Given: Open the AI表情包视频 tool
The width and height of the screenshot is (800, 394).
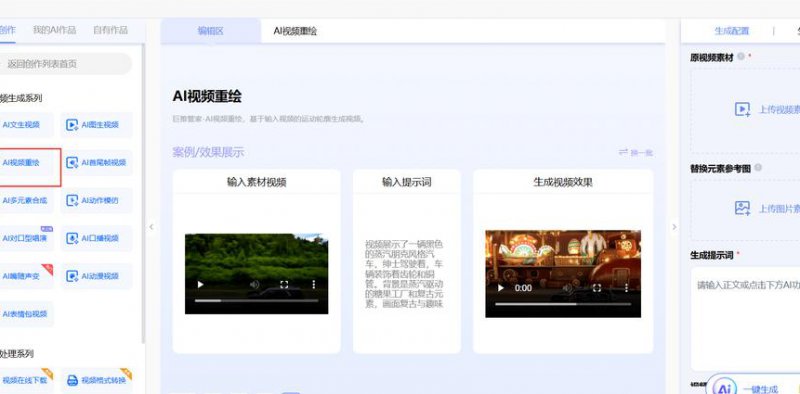Looking at the screenshot, I should pyautogui.click(x=26, y=314).
